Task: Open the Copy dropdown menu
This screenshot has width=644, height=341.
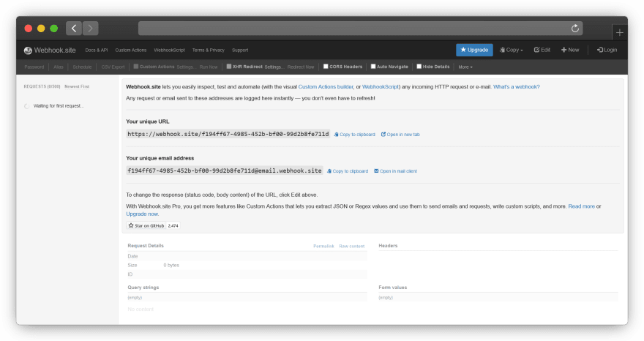Action: coord(512,50)
